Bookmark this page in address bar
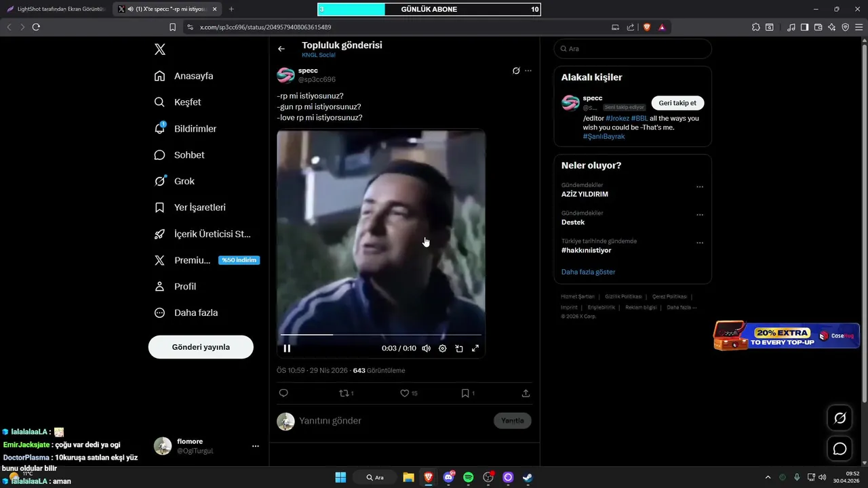The width and height of the screenshot is (868, 488). [x=173, y=27]
